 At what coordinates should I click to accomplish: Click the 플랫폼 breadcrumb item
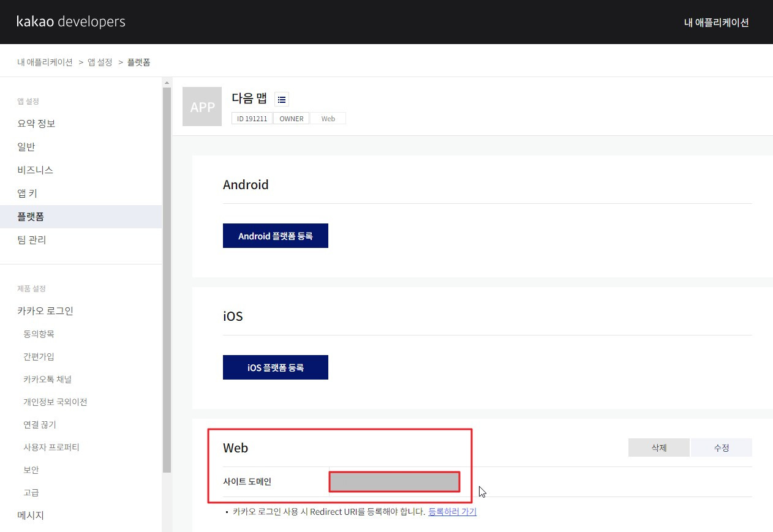[x=138, y=62]
